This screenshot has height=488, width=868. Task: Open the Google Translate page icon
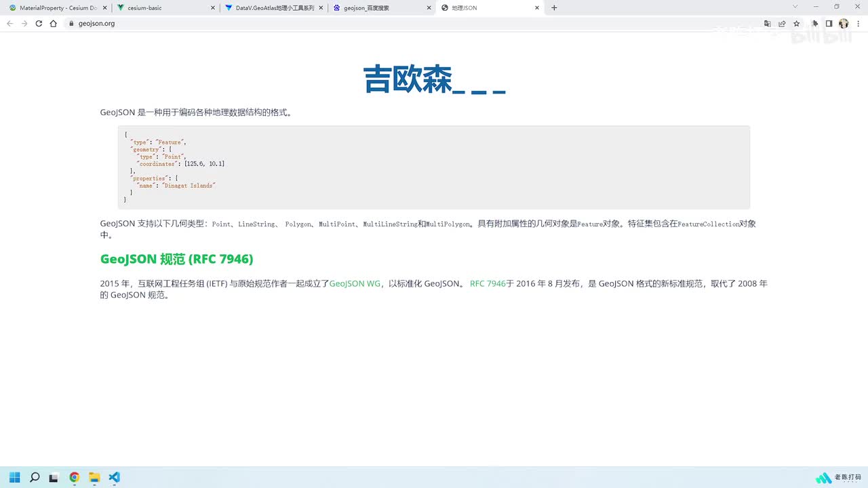767,23
